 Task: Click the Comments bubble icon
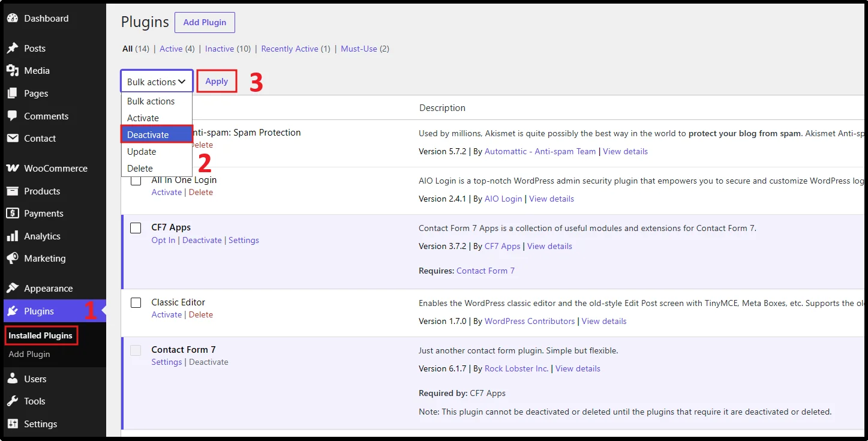click(x=12, y=116)
